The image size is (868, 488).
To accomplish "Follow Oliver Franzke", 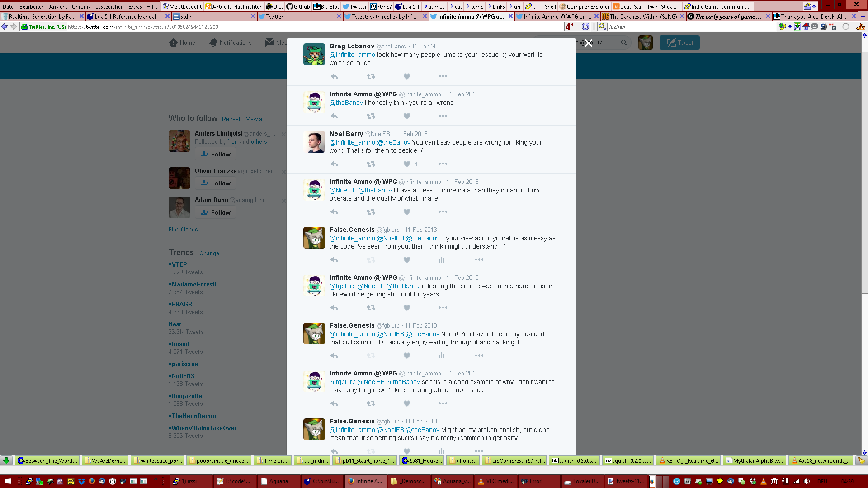I will click(x=216, y=183).
